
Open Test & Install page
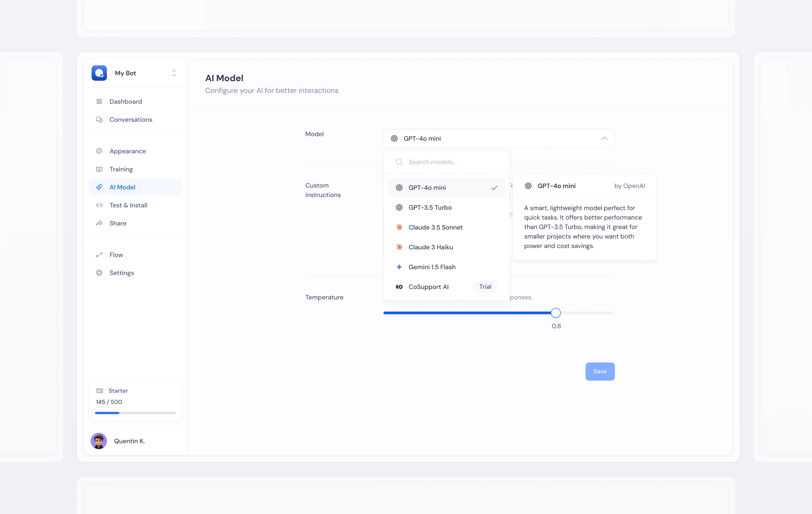click(135, 205)
